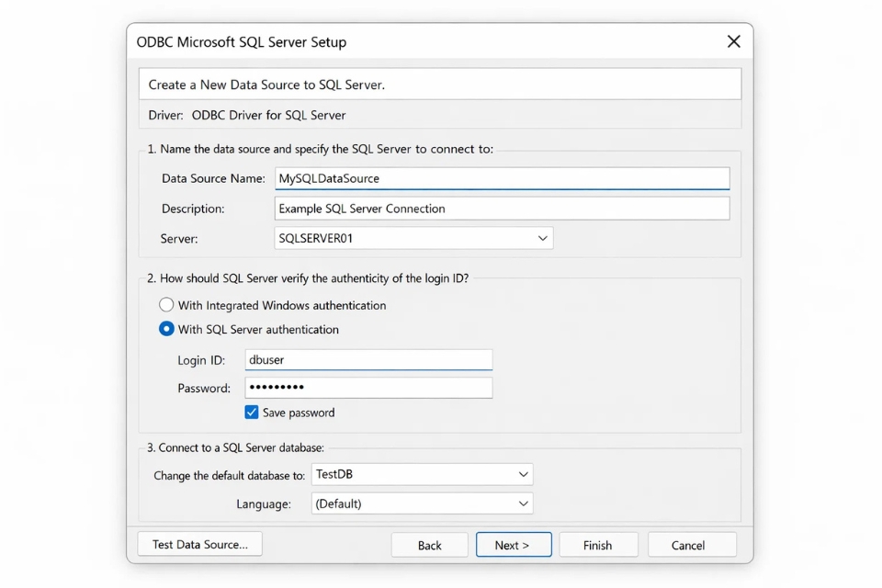This screenshot has width=882, height=588.
Task: Select the MySQLDataSource name text
Action: tap(326, 178)
